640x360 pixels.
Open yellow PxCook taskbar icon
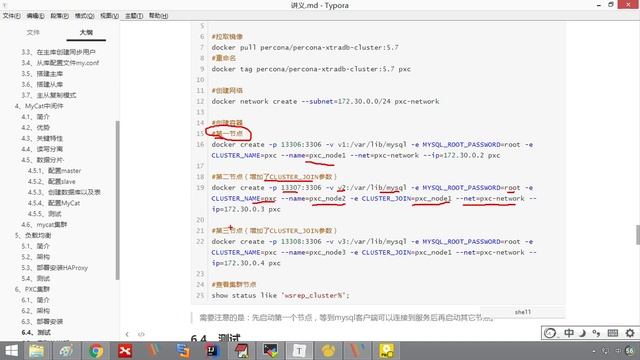(386, 351)
